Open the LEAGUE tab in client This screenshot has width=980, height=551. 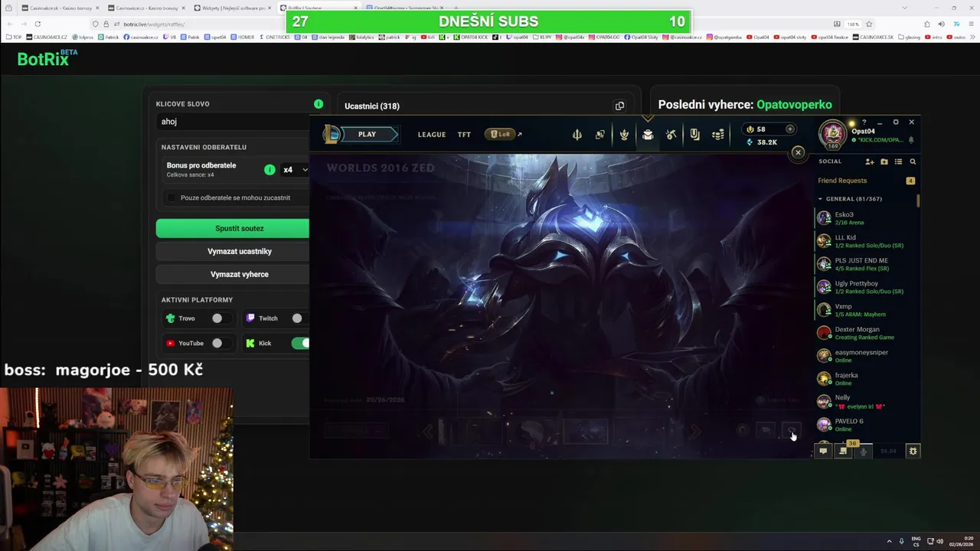432,135
